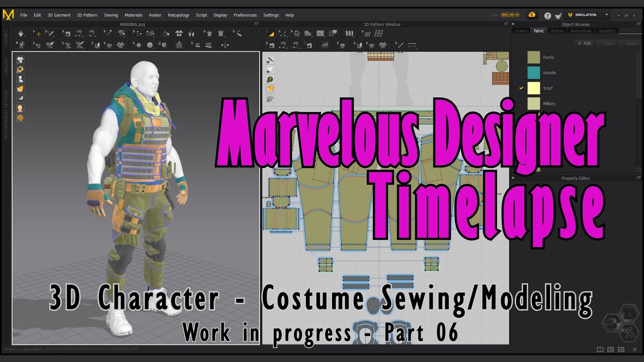Select the Military fabric swatch
The image size is (644, 362).
tap(534, 104)
